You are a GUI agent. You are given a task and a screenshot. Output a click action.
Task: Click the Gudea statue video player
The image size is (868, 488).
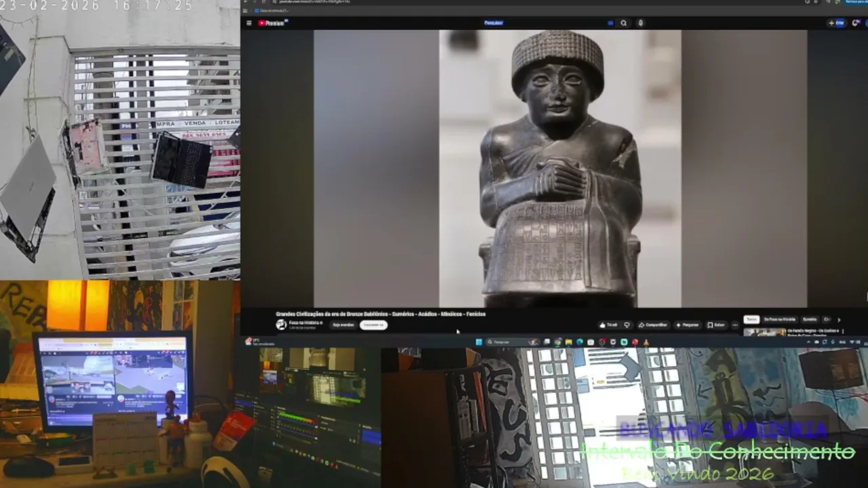click(x=560, y=168)
